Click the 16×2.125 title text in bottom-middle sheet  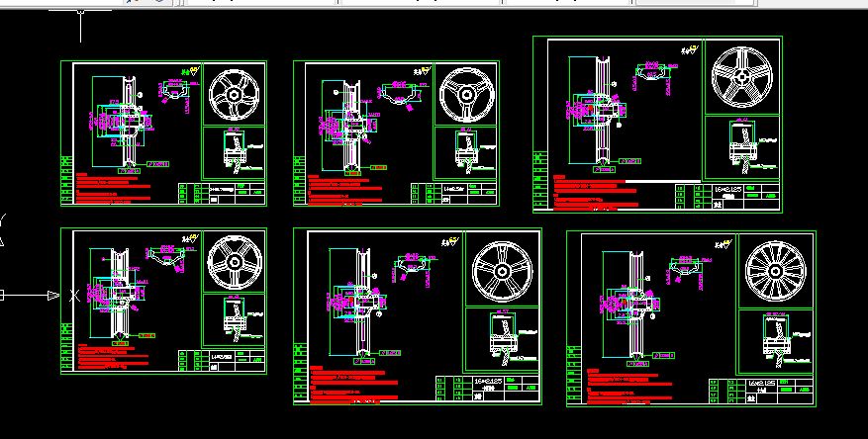click(489, 381)
